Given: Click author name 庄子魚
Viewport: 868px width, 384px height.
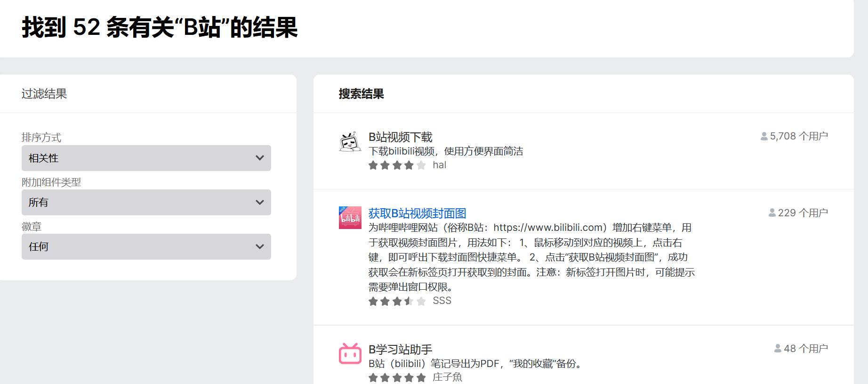Looking at the screenshot, I should point(448,377).
